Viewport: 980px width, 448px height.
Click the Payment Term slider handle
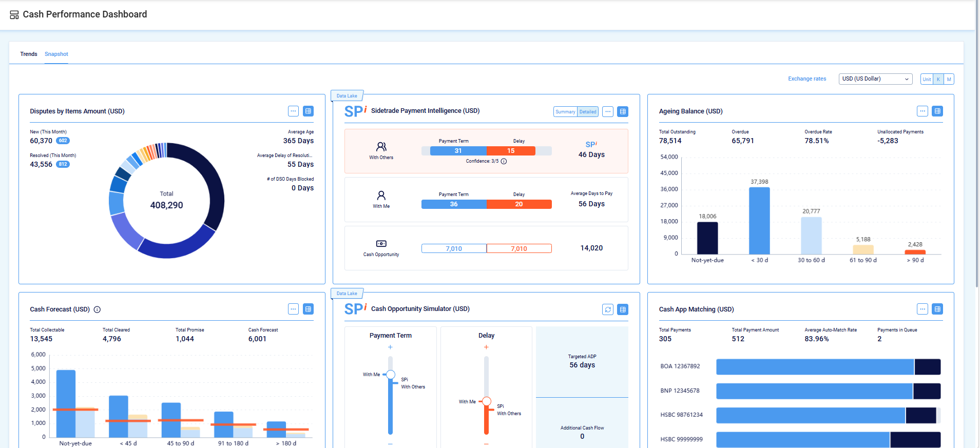(x=391, y=375)
